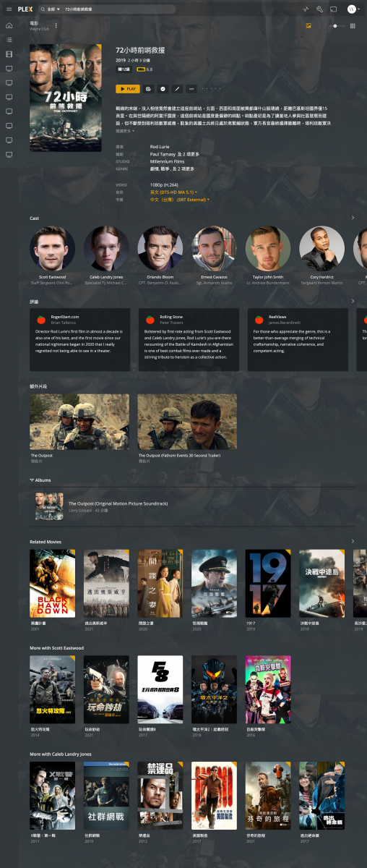
Task: Open the film strip library in sidebar
Action: coord(9,54)
